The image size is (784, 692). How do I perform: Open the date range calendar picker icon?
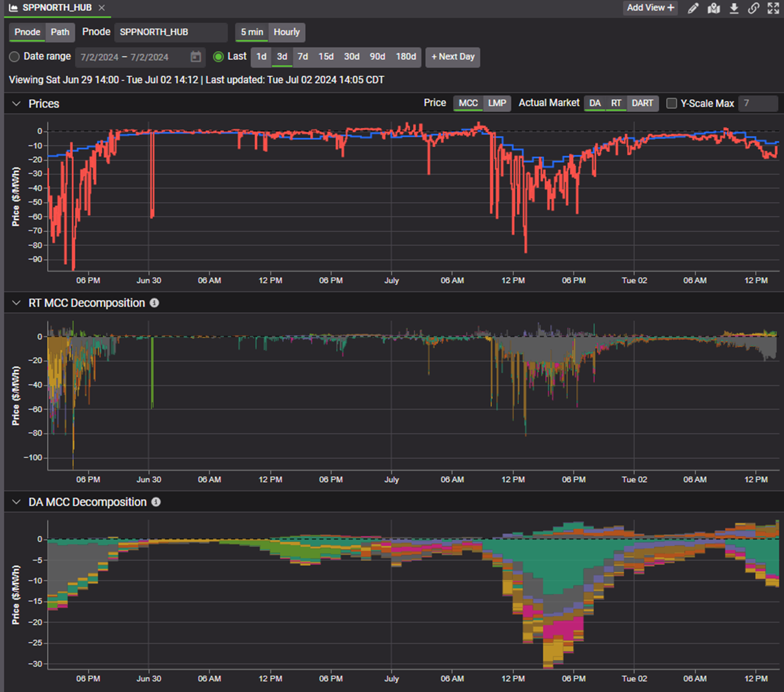pos(196,57)
